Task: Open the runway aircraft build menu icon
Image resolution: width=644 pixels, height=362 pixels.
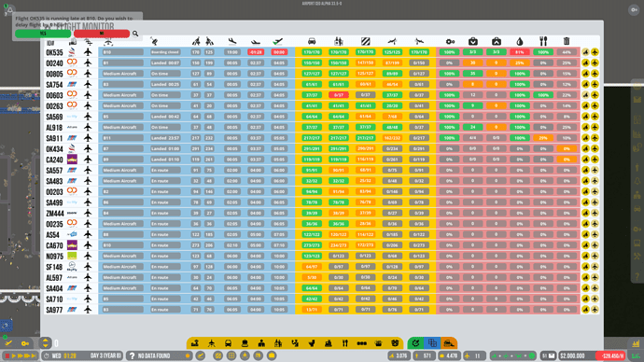Action: click(x=212, y=343)
